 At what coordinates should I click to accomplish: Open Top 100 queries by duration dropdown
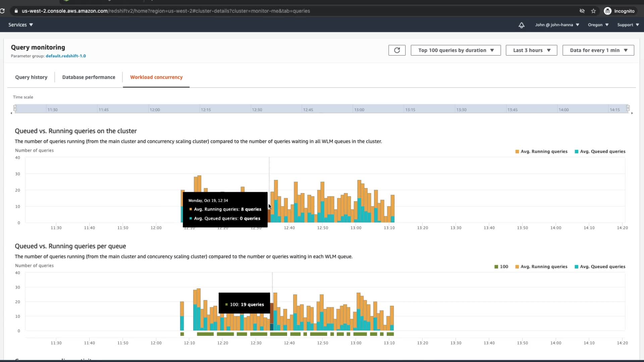pos(455,50)
